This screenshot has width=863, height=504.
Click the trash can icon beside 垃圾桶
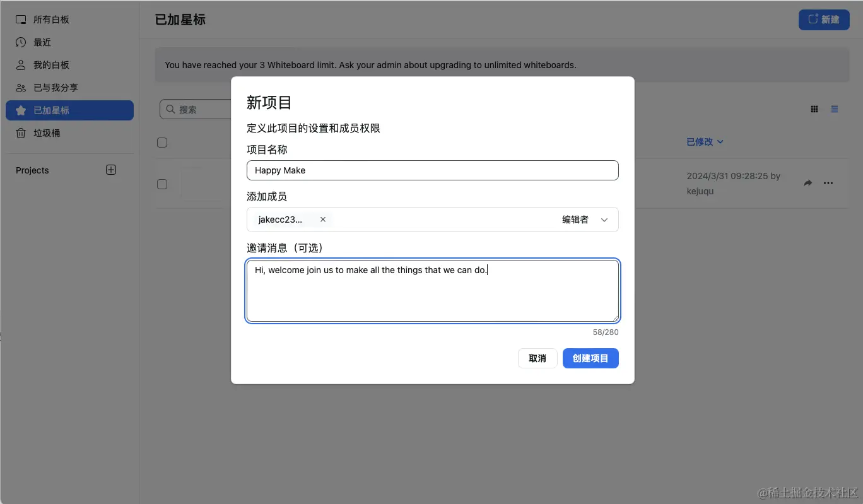pyautogui.click(x=21, y=133)
